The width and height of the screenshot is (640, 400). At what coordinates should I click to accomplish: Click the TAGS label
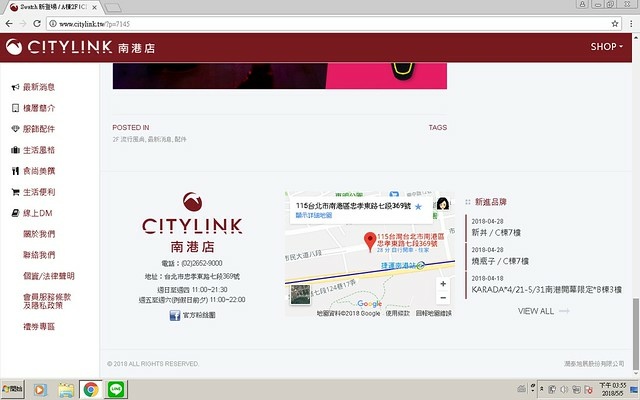(x=438, y=128)
